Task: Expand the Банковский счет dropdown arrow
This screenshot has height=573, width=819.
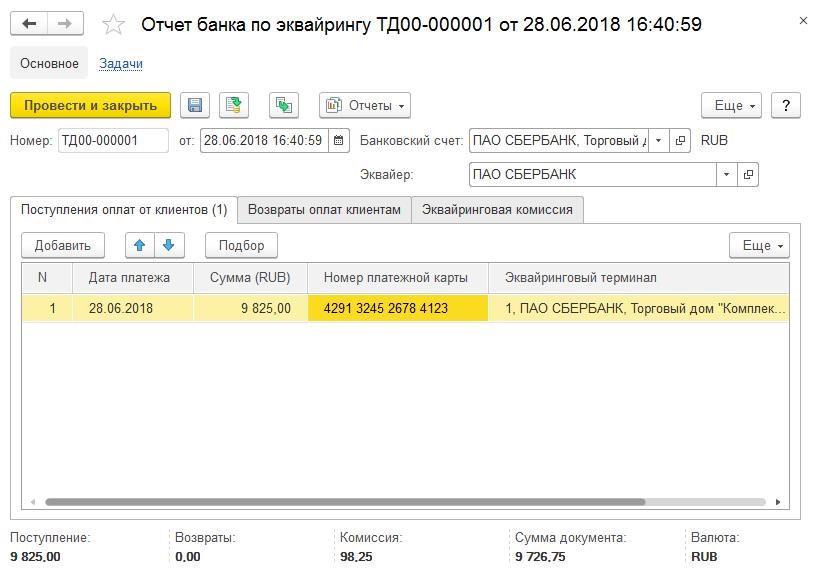Action: (x=659, y=141)
